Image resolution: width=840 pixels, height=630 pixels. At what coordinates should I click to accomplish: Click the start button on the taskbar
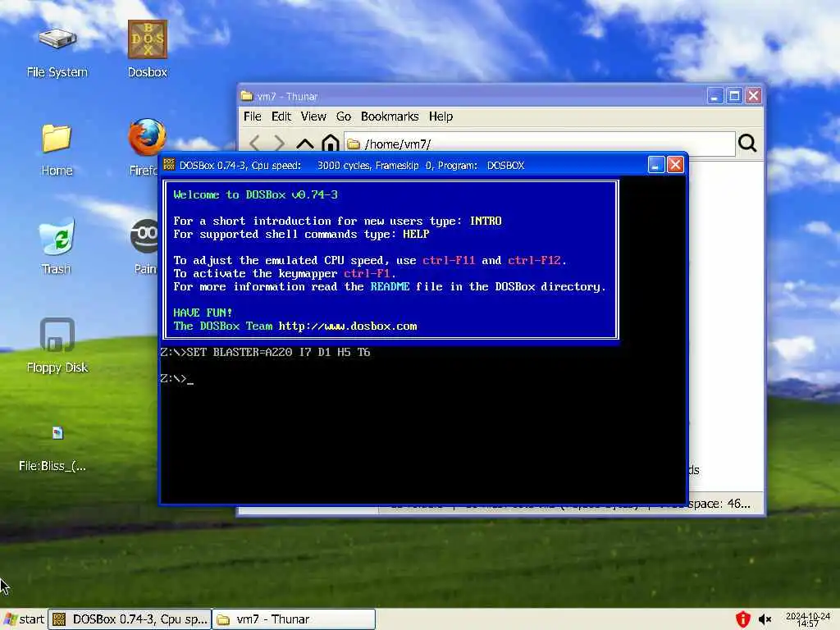point(24,619)
